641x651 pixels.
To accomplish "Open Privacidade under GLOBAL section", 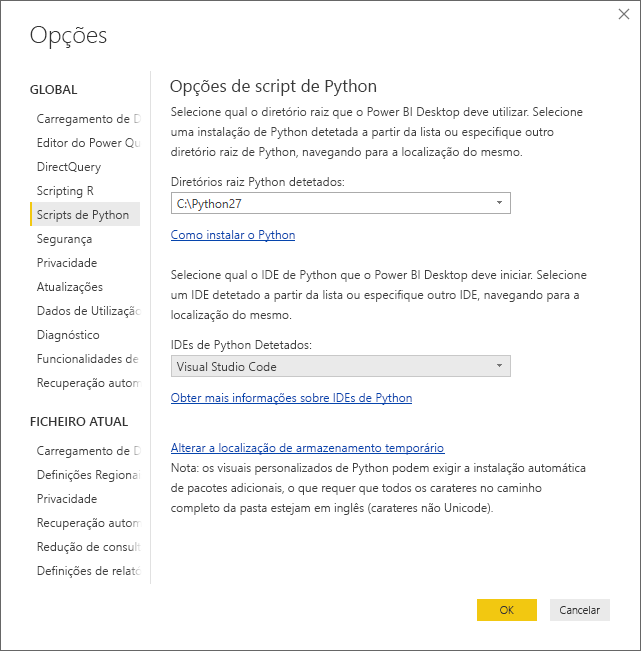I will point(67,263).
